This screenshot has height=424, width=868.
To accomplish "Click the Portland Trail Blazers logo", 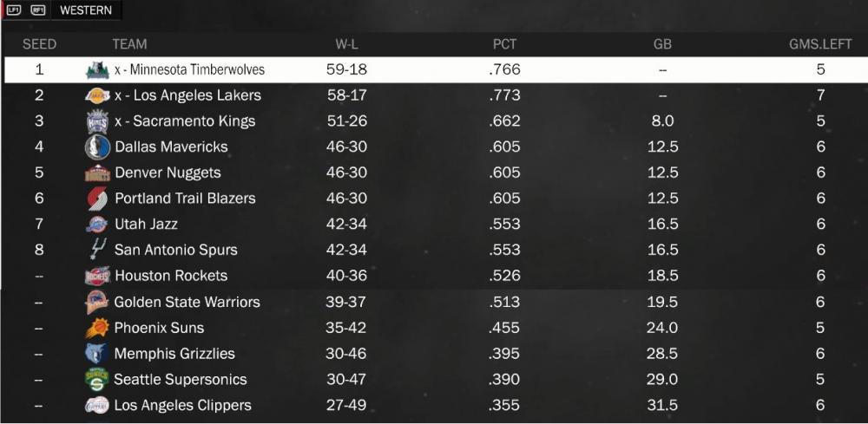I will tap(97, 199).
